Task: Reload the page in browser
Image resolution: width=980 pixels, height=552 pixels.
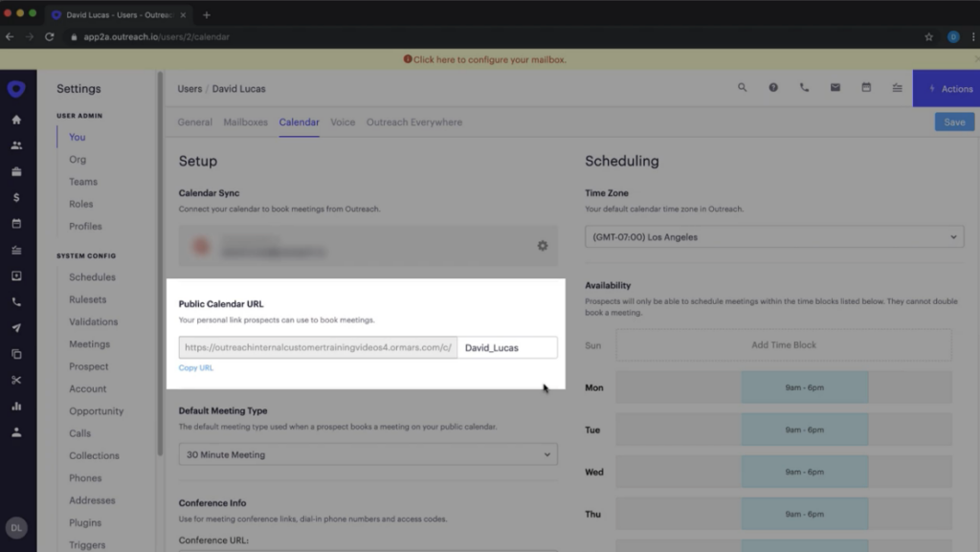Action: 50,37
